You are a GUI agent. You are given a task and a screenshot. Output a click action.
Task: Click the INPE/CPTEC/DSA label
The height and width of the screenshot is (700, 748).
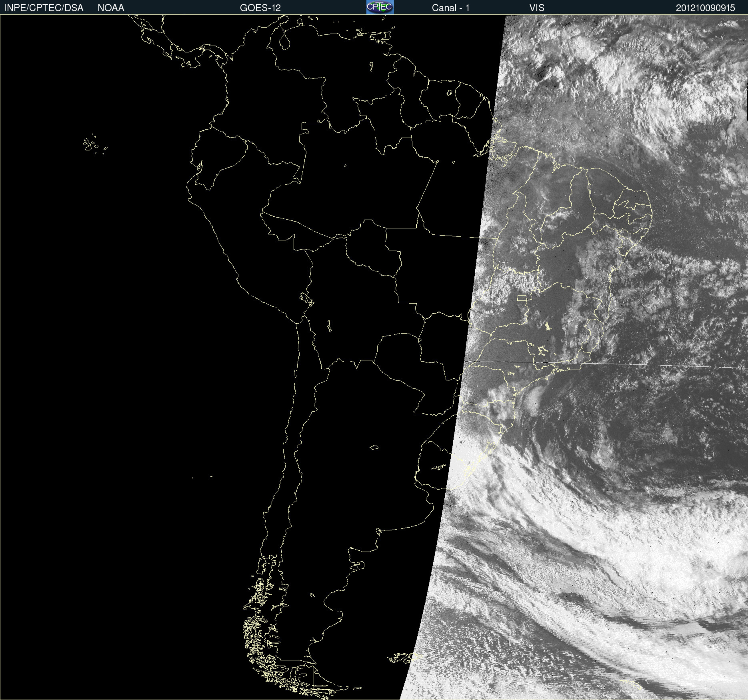click(44, 8)
